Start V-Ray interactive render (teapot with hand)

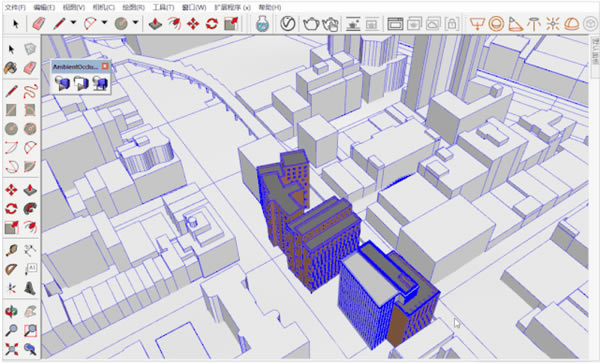(330, 24)
